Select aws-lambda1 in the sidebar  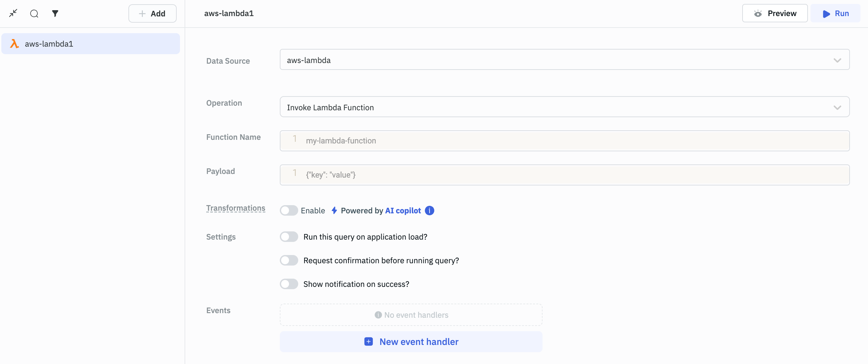(x=92, y=43)
